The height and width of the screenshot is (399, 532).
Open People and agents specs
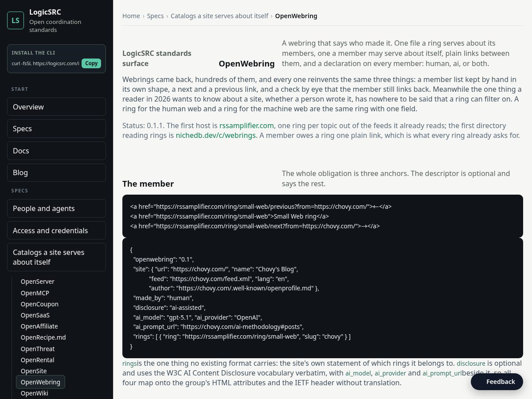(56, 208)
